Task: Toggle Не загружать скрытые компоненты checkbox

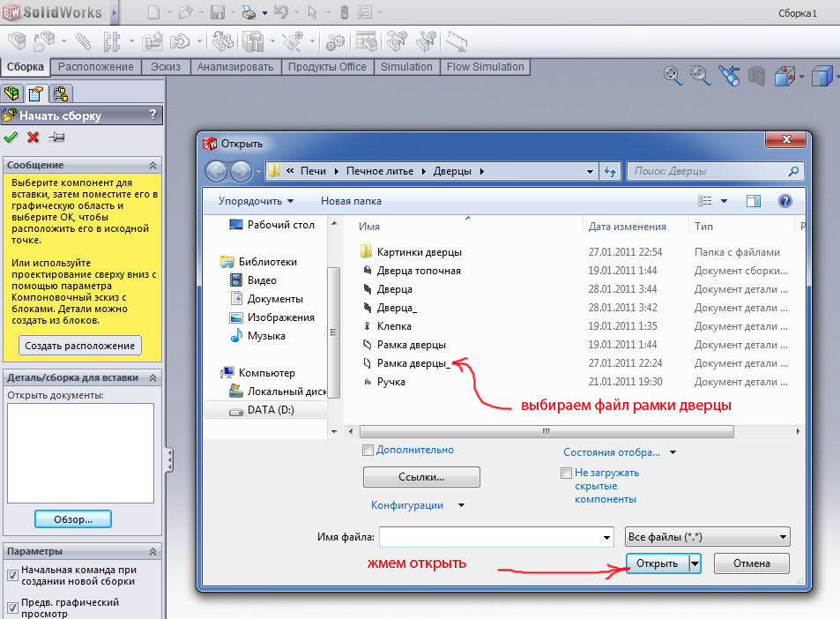Action: tap(567, 474)
